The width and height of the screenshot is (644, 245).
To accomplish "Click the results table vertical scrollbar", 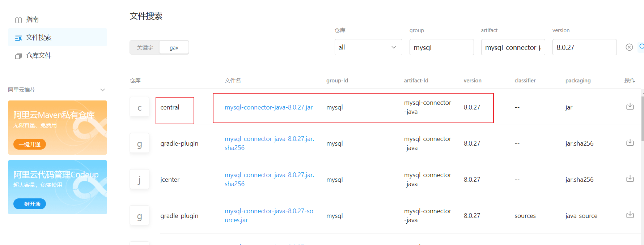I will coord(643,119).
